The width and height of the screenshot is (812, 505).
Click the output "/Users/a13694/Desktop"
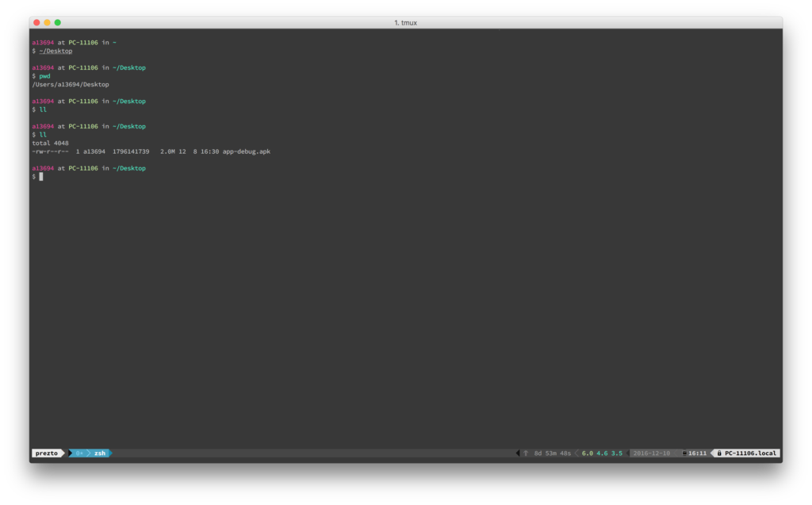click(x=71, y=84)
